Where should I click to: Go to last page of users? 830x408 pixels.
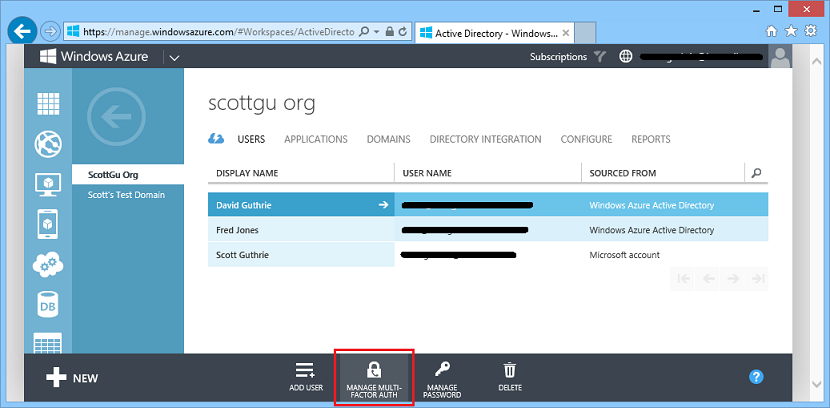(x=757, y=279)
